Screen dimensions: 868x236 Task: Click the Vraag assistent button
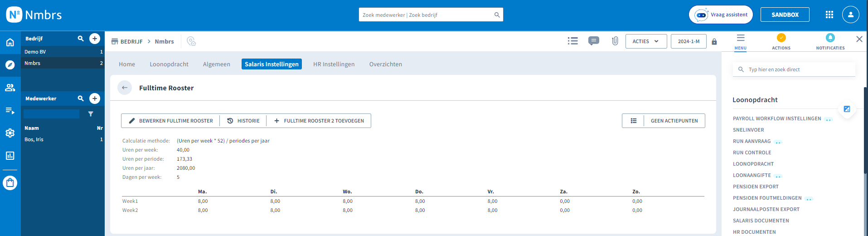[721, 15]
